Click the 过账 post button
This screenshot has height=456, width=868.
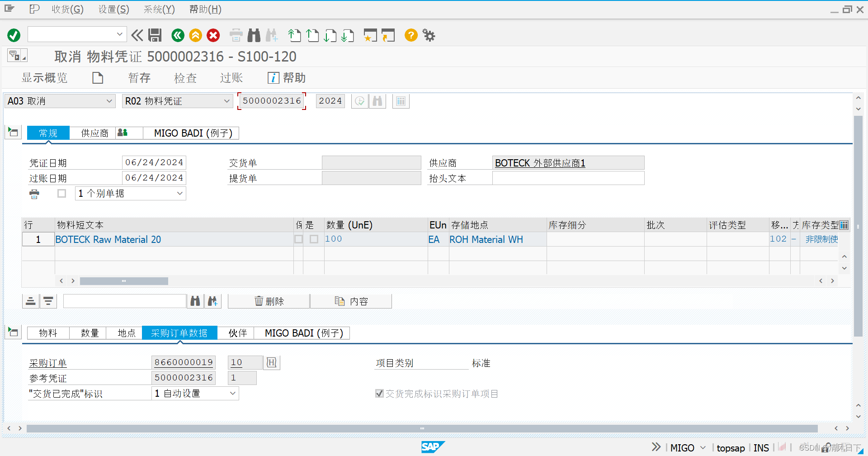tap(231, 78)
